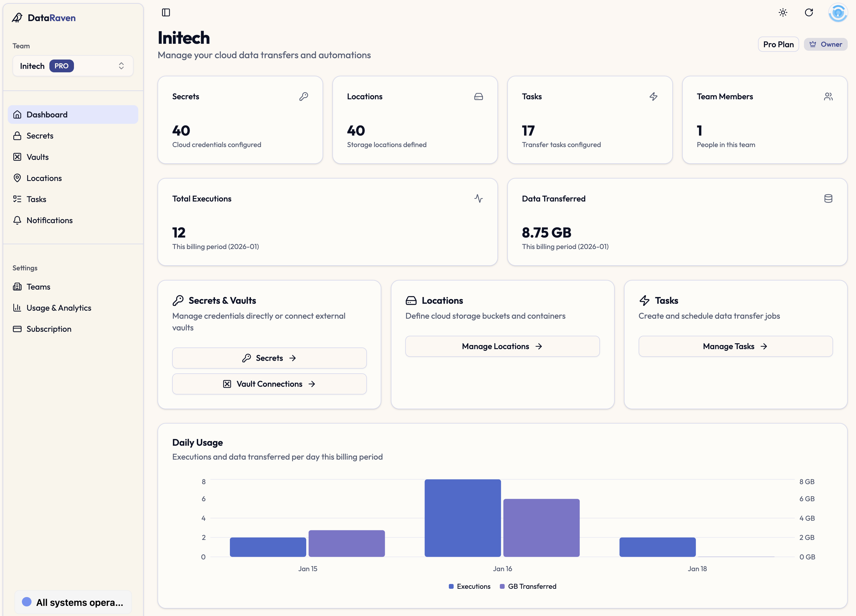The image size is (856, 616).
Task: Click the key icon on Secrets card
Action: [x=304, y=97]
